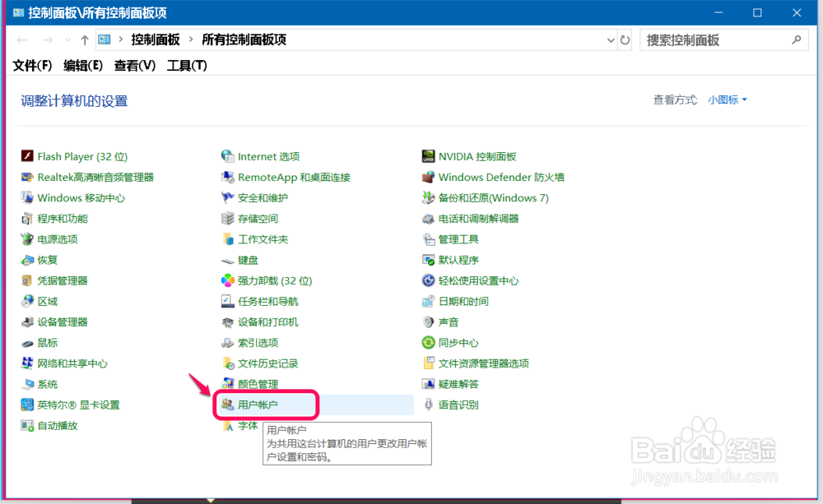Open the 键盘 link
The width and height of the screenshot is (823, 504).
click(248, 260)
